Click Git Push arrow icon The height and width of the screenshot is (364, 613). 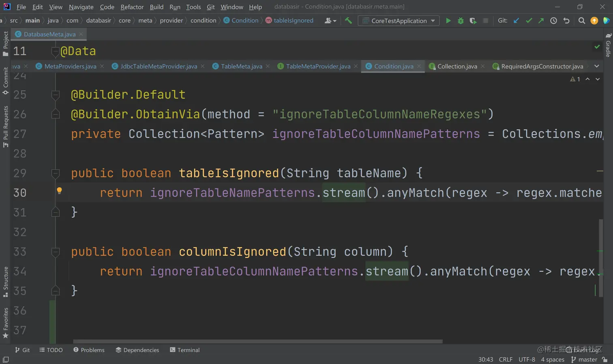pyautogui.click(x=541, y=21)
